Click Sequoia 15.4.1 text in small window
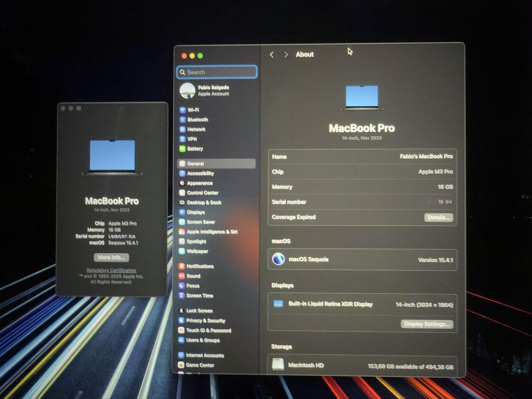 [123, 243]
